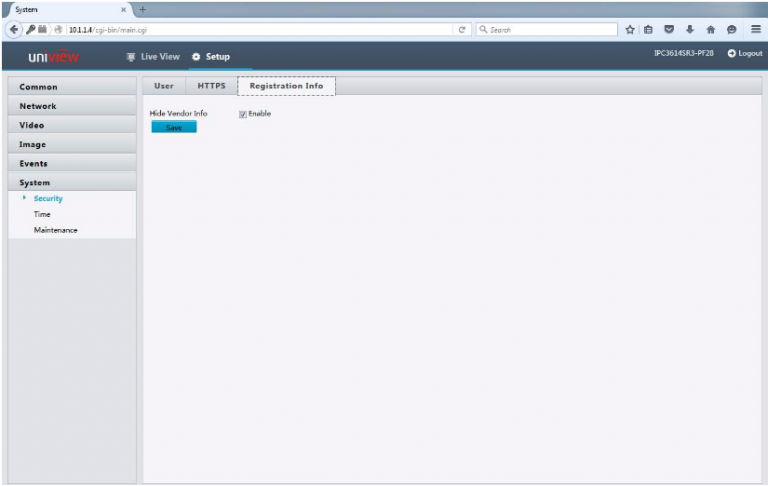Expand the Events menu section
This screenshot has width=768, height=486.
pos(72,163)
